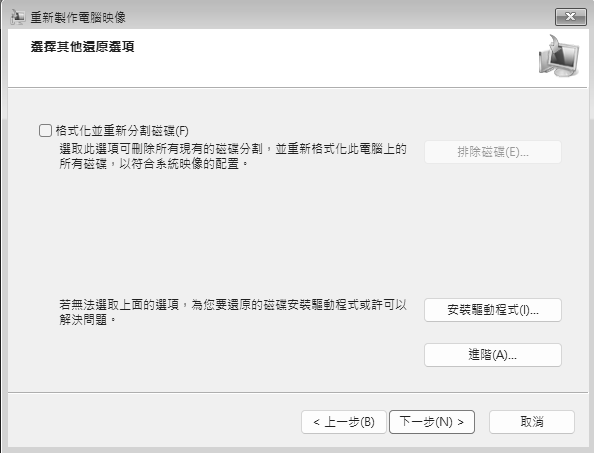The width and height of the screenshot is (594, 453).
Task: Go back with < 上一步(B)
Action: click(344, 422)
